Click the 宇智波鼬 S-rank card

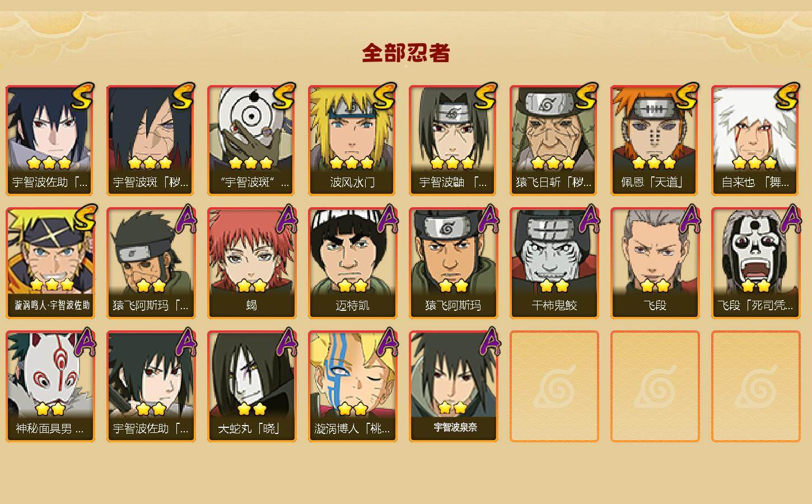pos(453,140)
